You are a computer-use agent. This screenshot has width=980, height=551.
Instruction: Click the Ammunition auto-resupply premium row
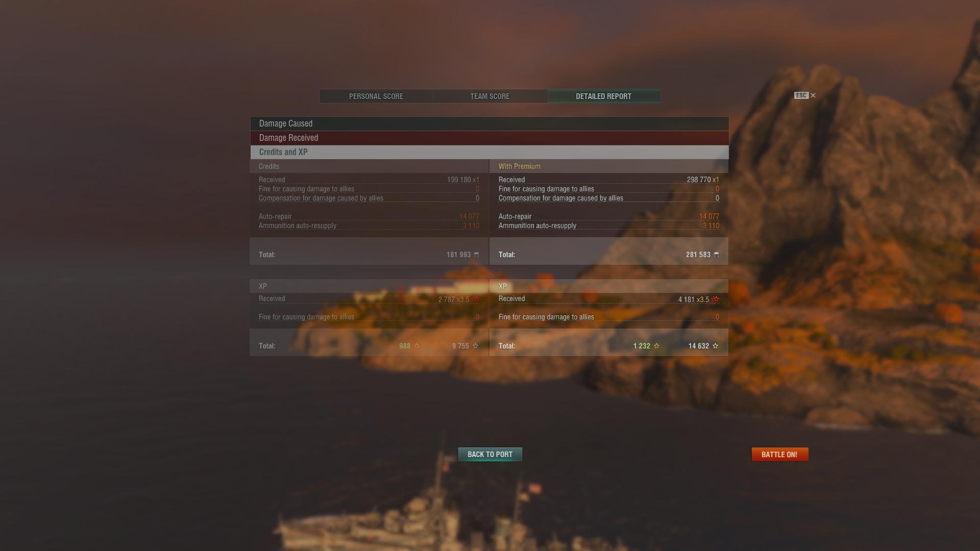click(609, 226)
